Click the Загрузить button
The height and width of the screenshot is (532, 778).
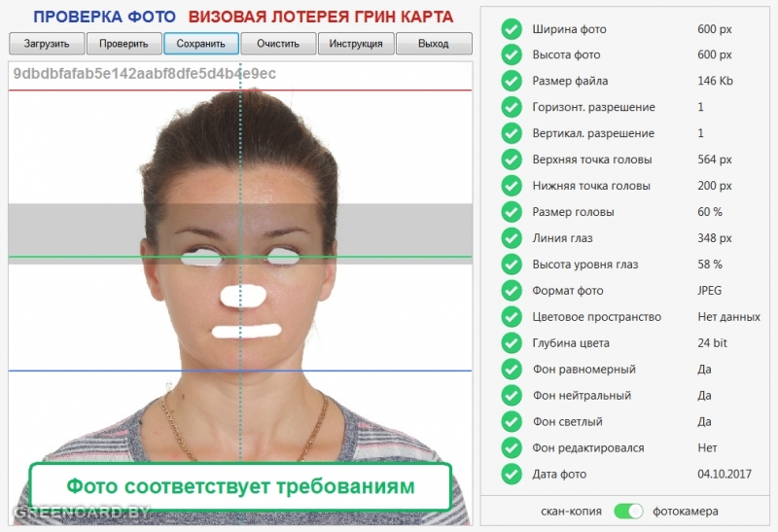click(47, 44)
